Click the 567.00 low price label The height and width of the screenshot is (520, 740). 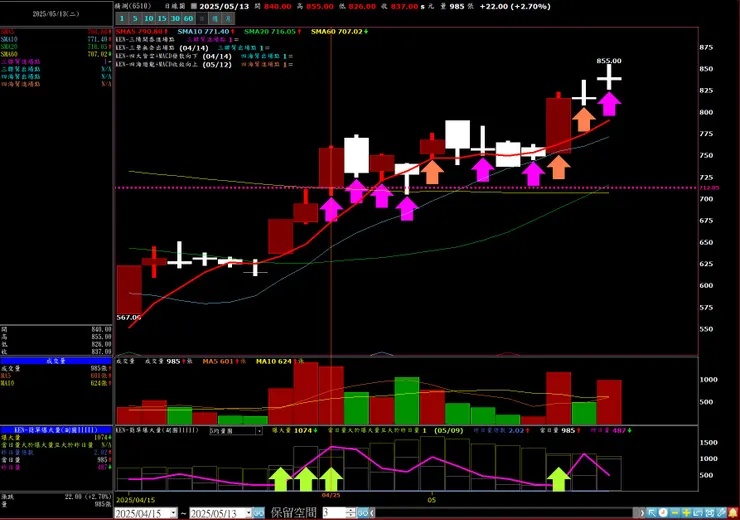click(x=128, y=318)
